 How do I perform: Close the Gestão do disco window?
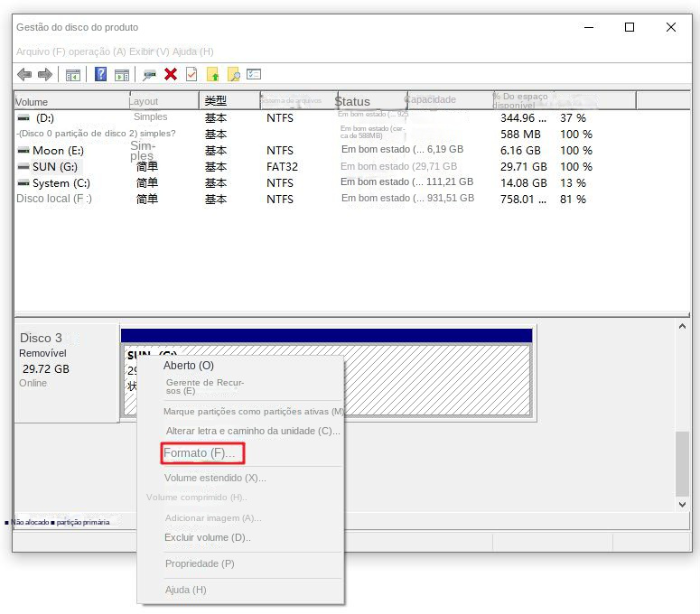670,27
